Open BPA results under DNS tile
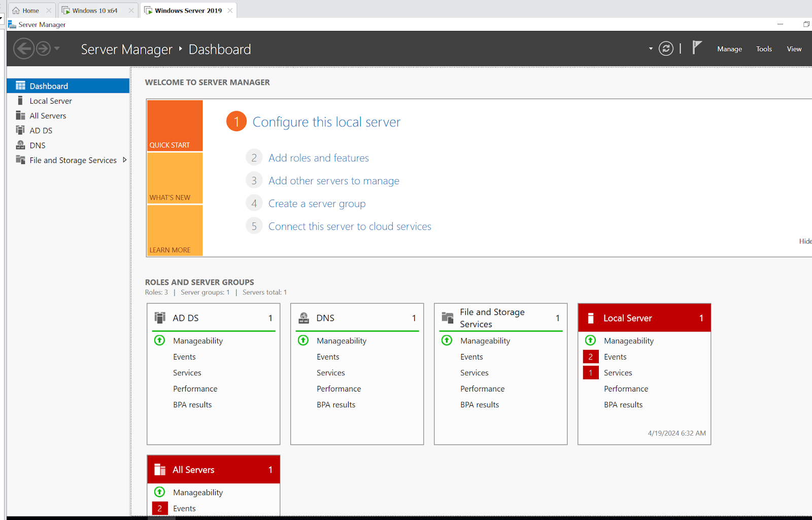Screen dimensions: 812x520 pos(336,405)
